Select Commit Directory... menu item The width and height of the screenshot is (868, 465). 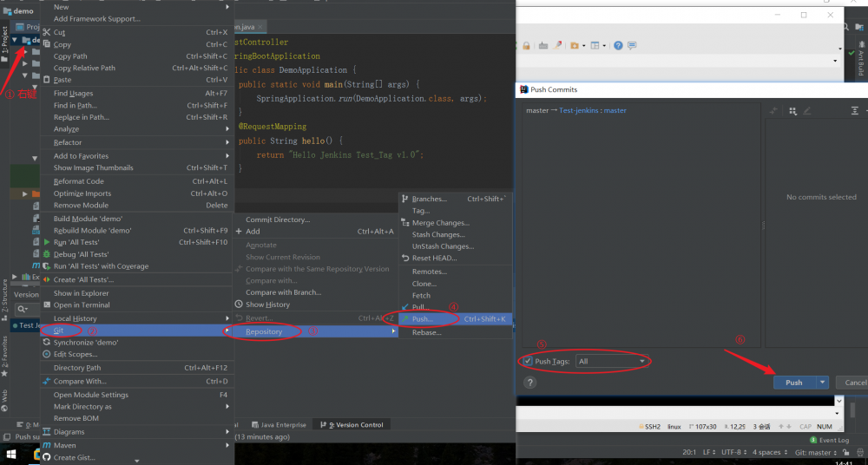click(316, 219)
